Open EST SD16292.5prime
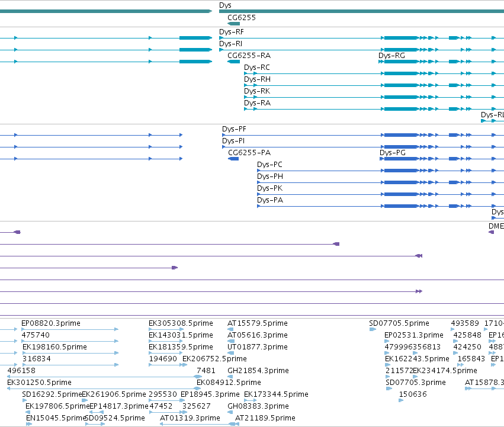The height and width of the screenshot is (427, 504). pos(52,394)
